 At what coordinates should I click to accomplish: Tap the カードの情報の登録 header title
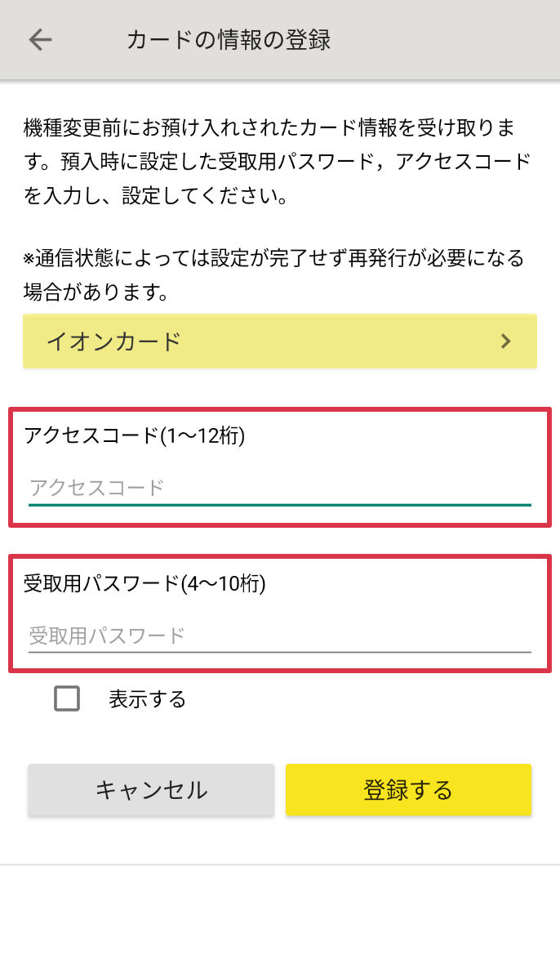tap(229, 40)
